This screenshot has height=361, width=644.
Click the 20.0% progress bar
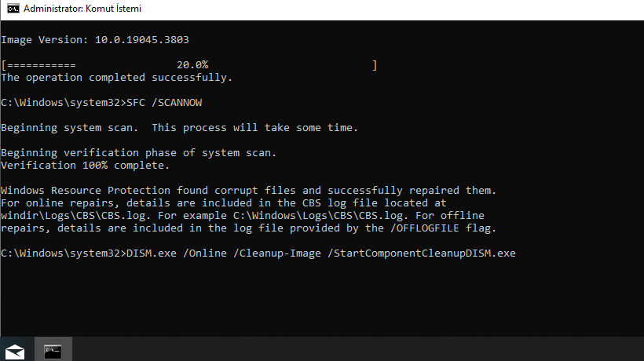(189, 65)
